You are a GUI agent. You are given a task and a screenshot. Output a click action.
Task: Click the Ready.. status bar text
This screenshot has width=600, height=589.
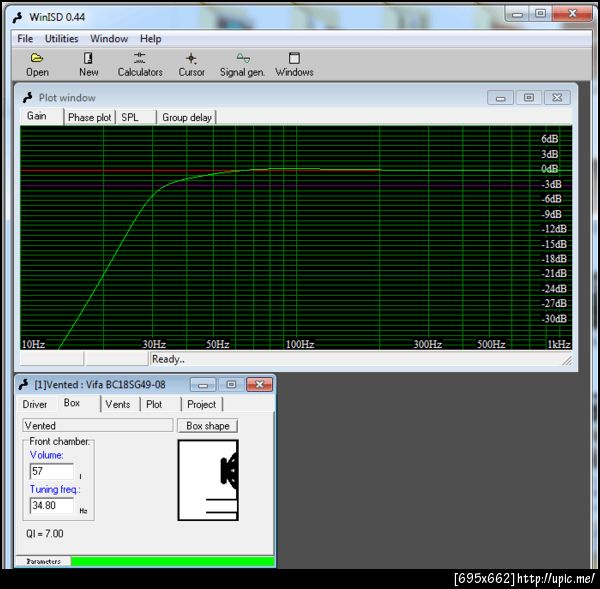click(x=168, y=359)
